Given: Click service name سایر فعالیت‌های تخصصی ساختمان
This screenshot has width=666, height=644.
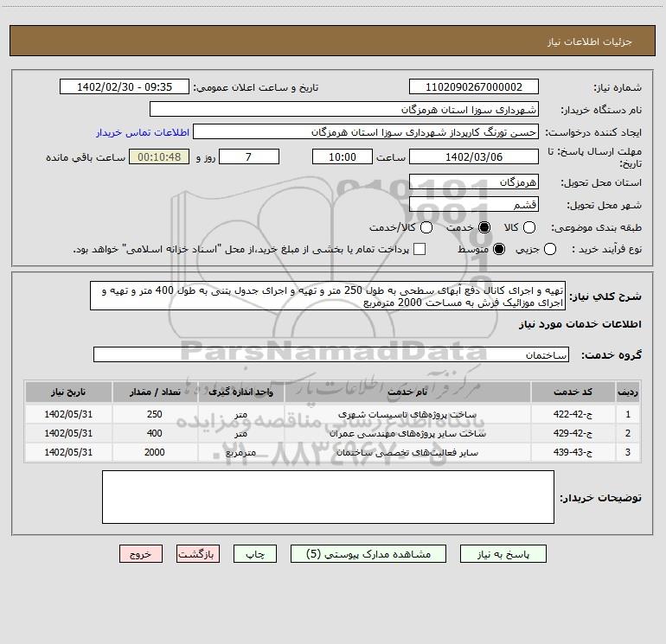Looking at the screenshot, I should click(x=407, y=453).
